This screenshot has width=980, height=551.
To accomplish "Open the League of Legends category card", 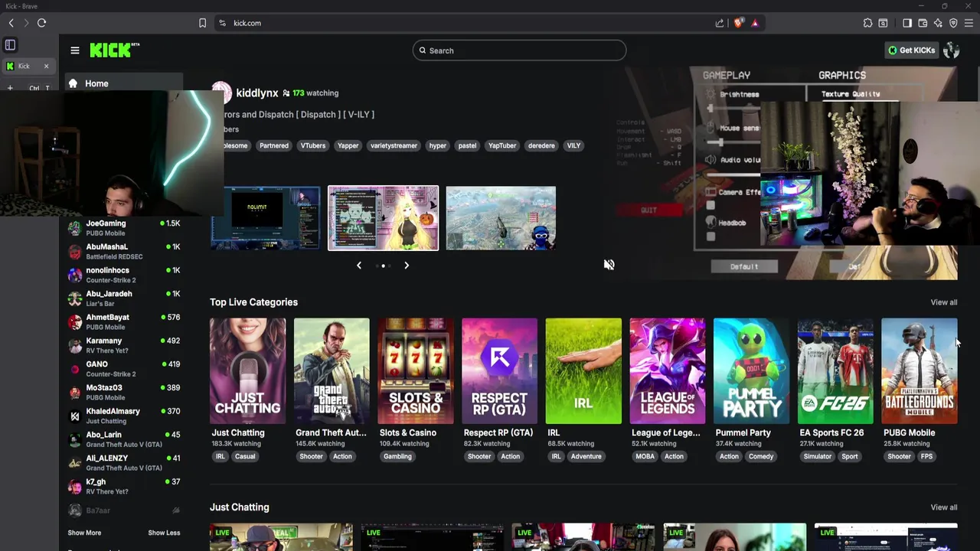I will click(668, 371).
